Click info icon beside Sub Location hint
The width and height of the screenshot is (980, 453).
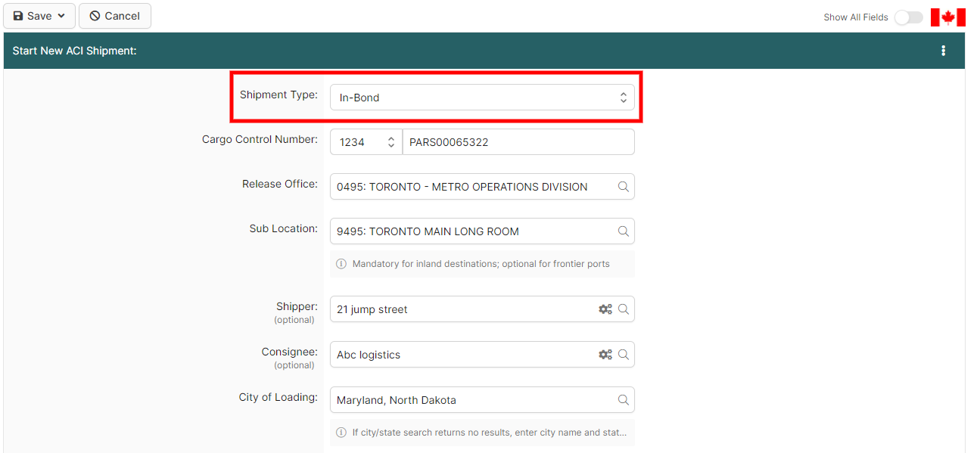(341, 264)
